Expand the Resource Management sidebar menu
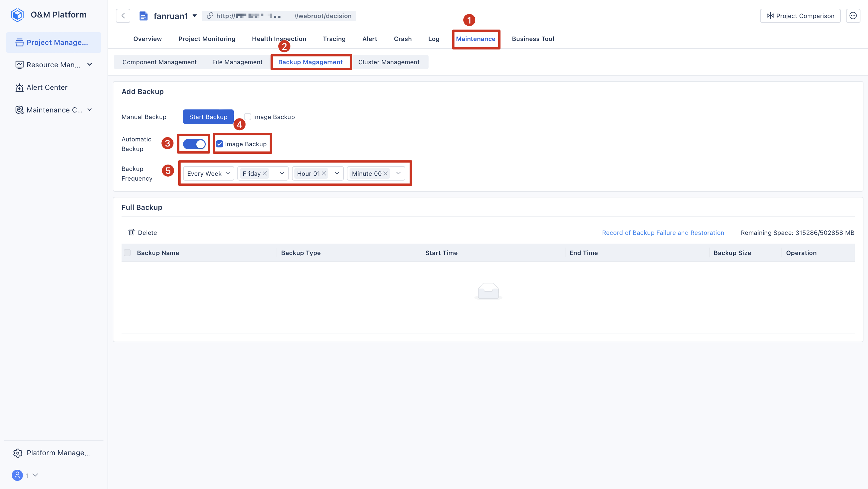 pyautogui.click(x=54, y=65)
